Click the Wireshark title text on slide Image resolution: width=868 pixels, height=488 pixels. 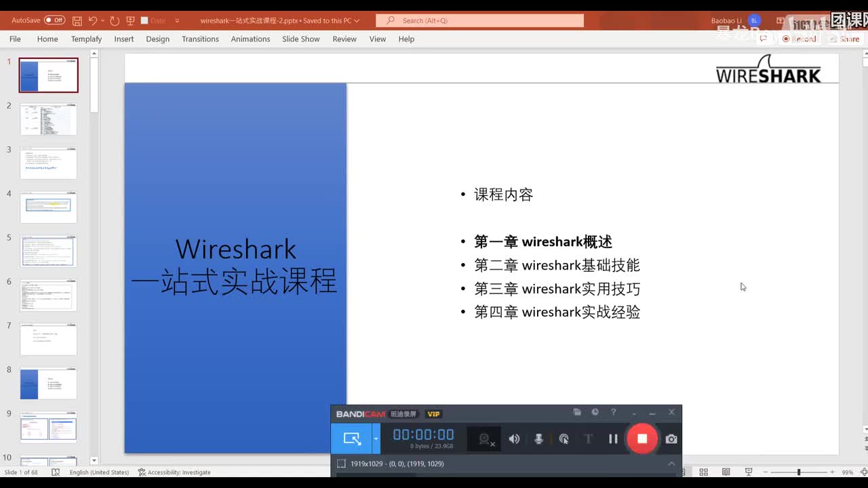tap(235, 266)
